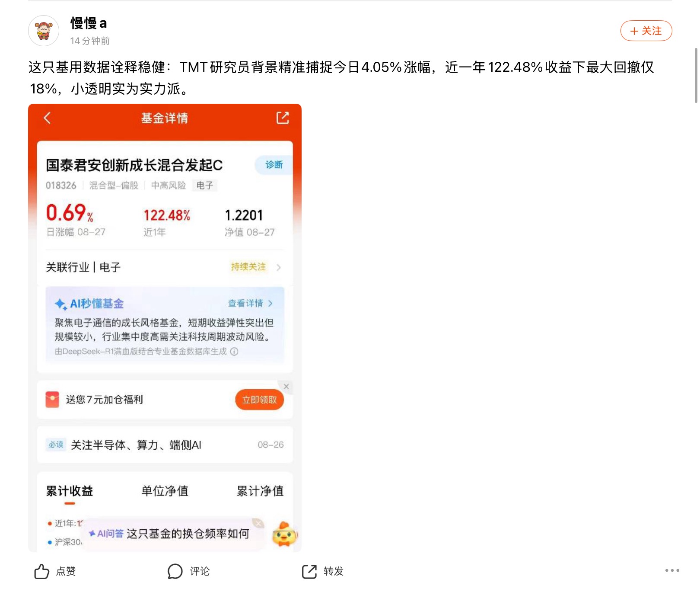
Task: Click the 电子 industry tag
Action: (205, 186)
